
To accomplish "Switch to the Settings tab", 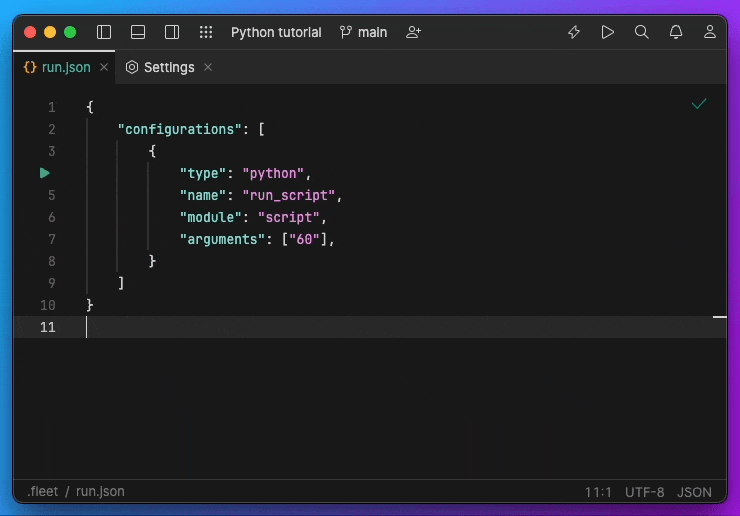I will point(169,68).
